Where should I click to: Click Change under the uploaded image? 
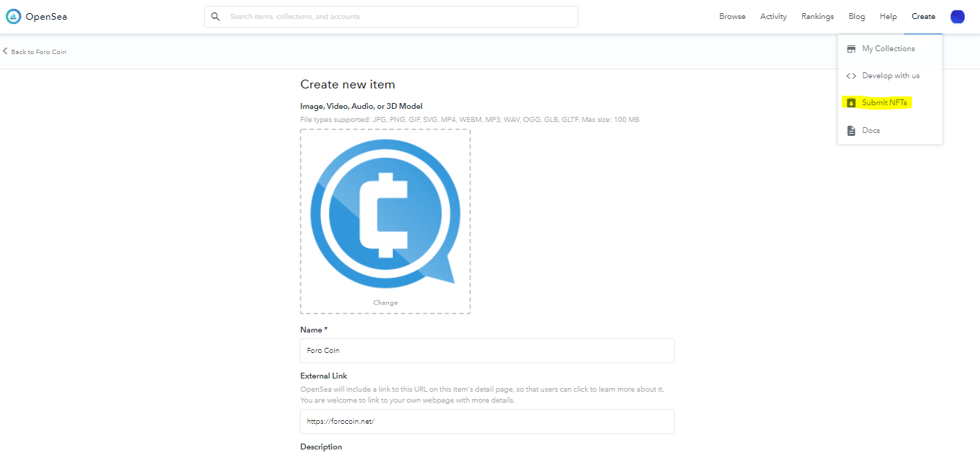click(385, 303)
